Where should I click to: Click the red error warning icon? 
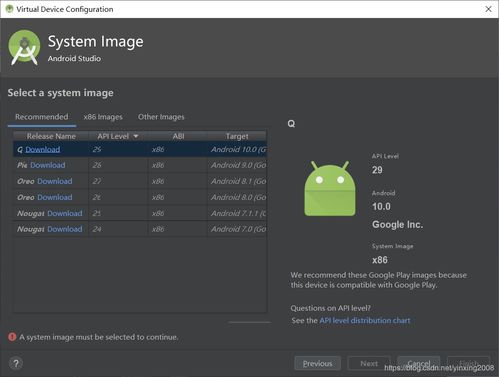point(12,337)
